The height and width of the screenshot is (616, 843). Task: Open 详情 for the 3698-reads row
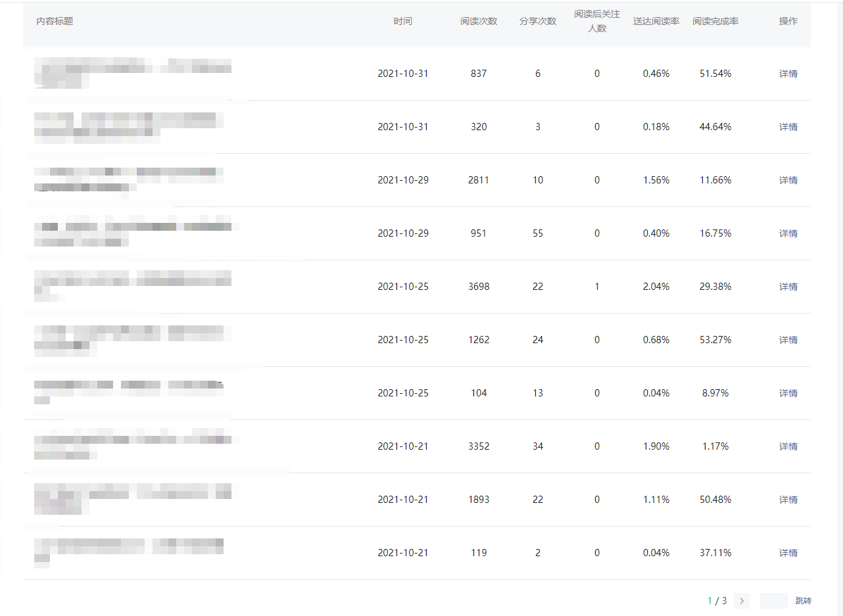[788, 287]
